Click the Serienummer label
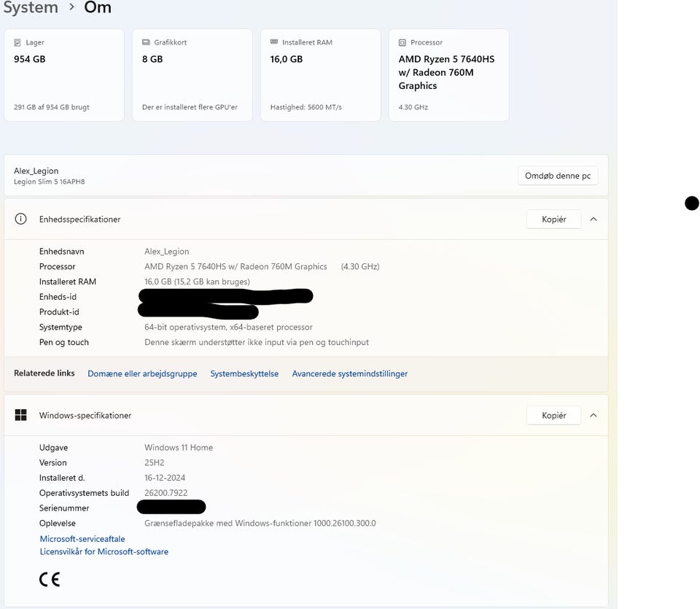 (64, 508)
